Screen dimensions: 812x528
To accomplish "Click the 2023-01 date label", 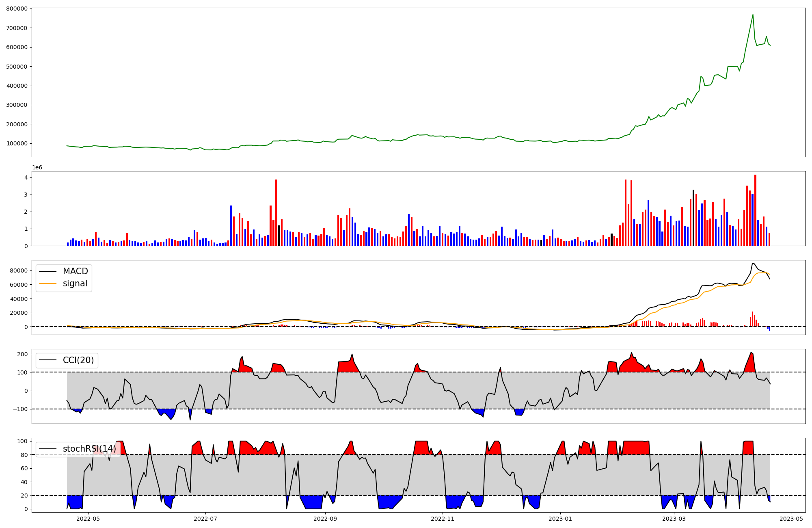I will [x=560, y=518].
